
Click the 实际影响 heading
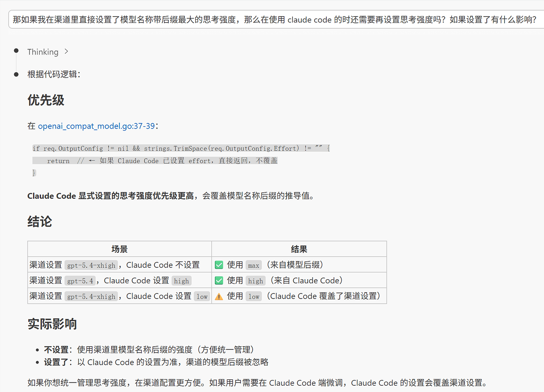[52, 324]
